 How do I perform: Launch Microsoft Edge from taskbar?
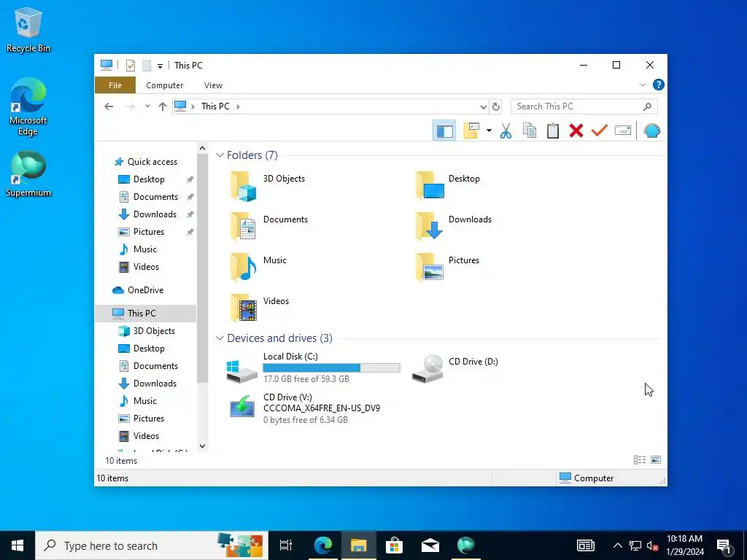coord(323,545)
